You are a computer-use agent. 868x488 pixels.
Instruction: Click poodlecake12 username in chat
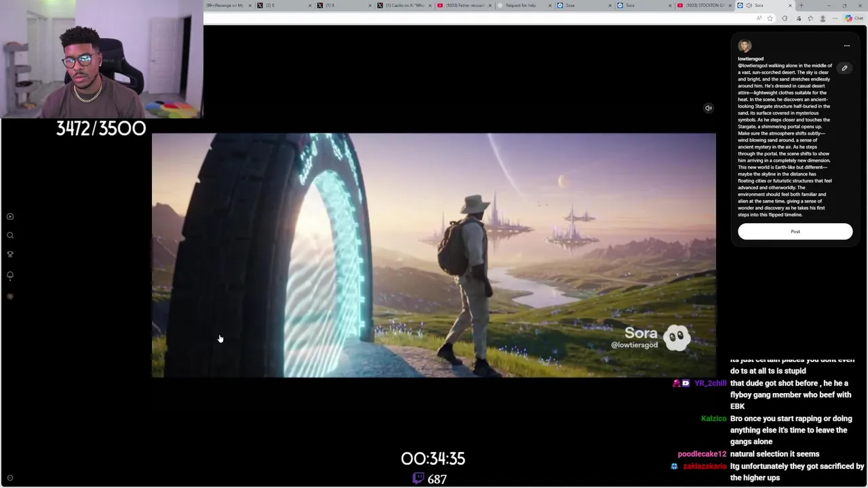(702, 454)
